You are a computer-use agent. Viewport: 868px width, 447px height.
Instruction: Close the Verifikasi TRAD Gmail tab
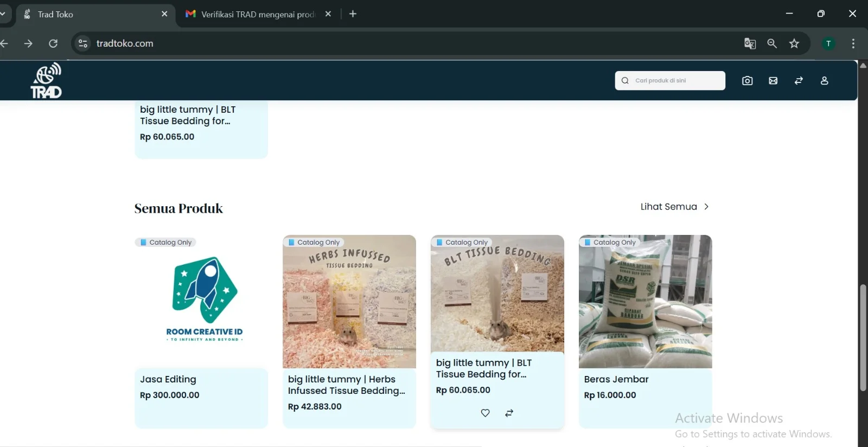click(328, 14)
